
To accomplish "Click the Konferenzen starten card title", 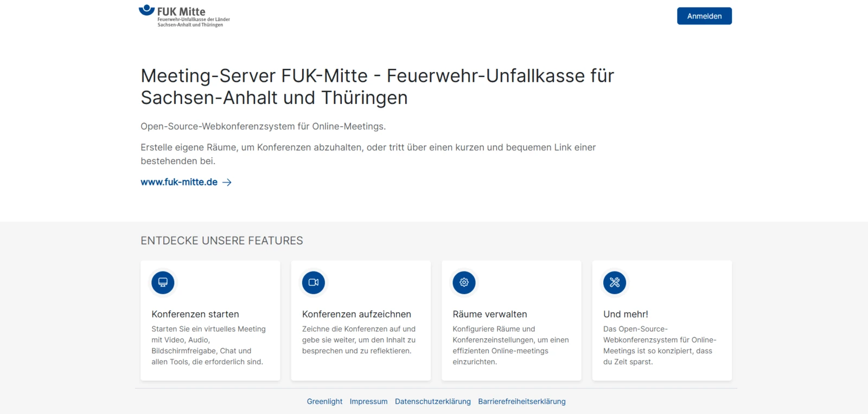I will [x=195, y=314].
